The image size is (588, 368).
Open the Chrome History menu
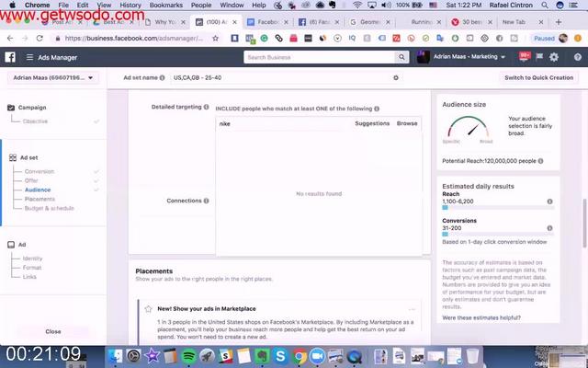130,6
